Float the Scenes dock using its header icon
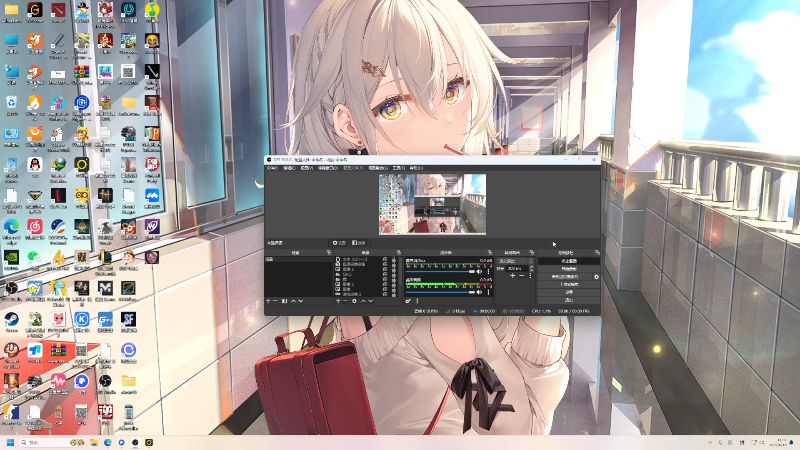Viewport: 800px width, 450px height. pos(329,252)
